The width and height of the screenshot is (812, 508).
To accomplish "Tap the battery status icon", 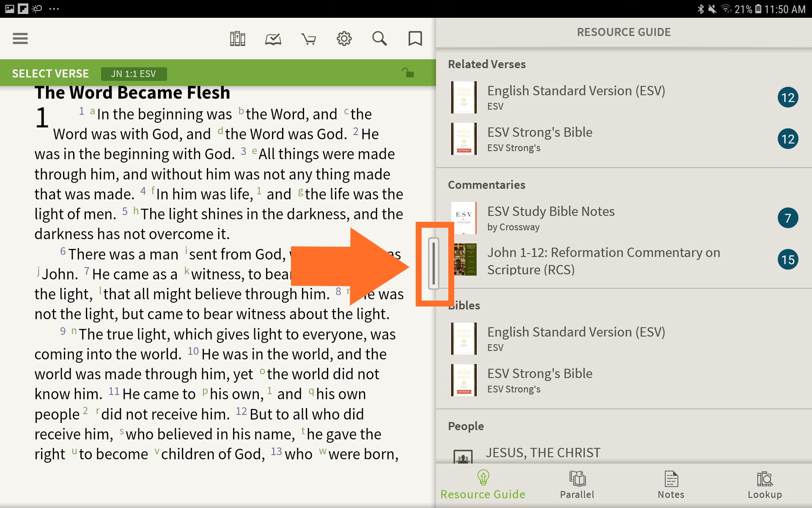I will click(x=758, y=9).
